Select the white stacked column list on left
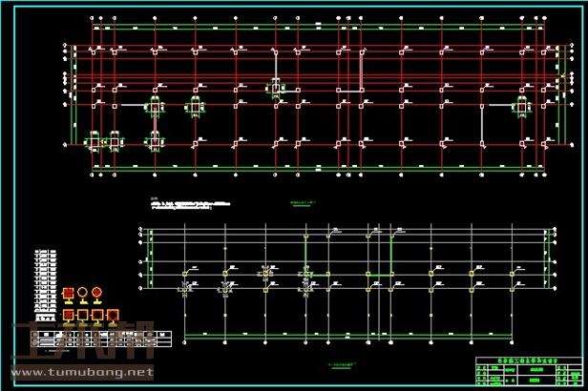 tap(45, 282)
